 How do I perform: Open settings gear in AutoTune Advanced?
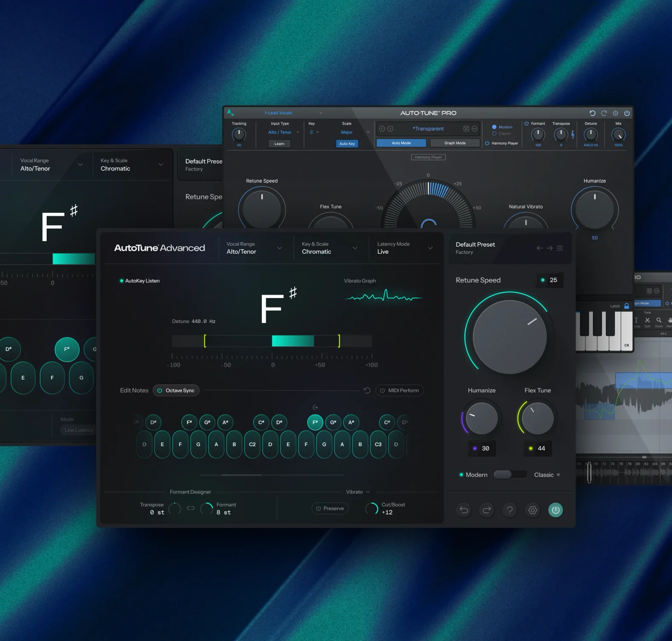(x=533, y=510)
